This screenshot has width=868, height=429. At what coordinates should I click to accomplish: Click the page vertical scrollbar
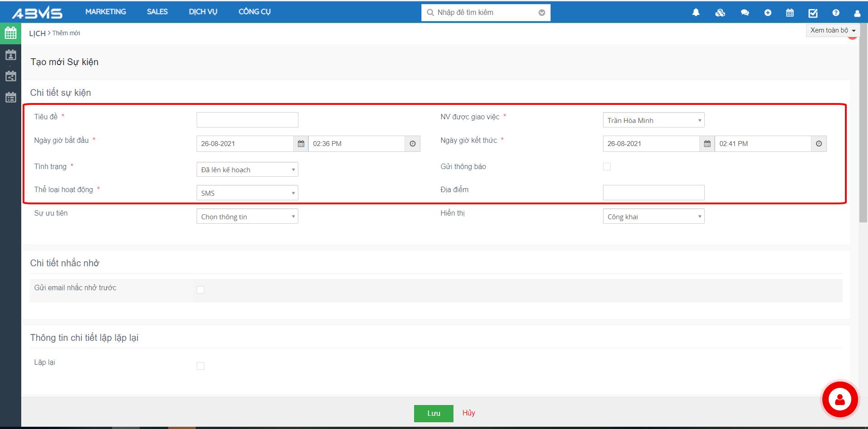(863, 136)
